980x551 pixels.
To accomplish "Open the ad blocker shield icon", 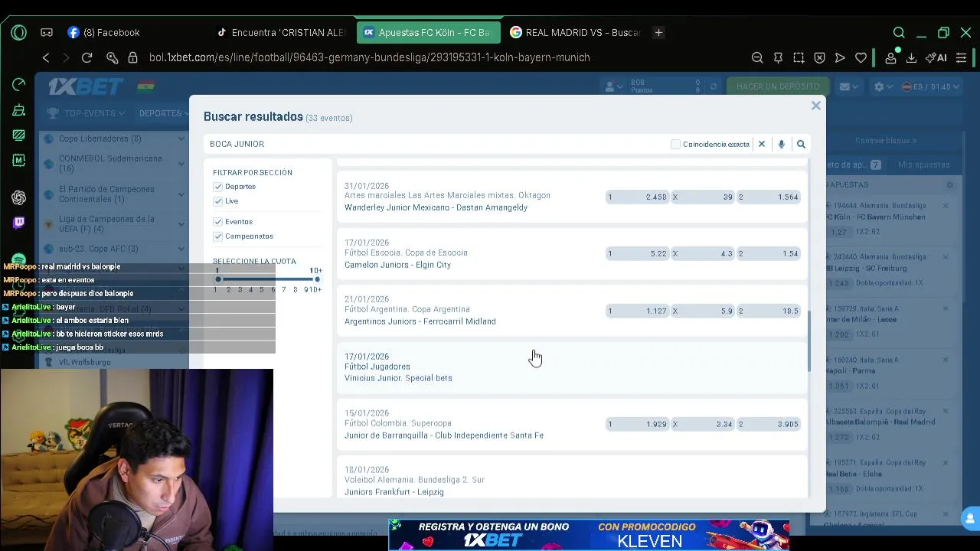I will 819,57.
